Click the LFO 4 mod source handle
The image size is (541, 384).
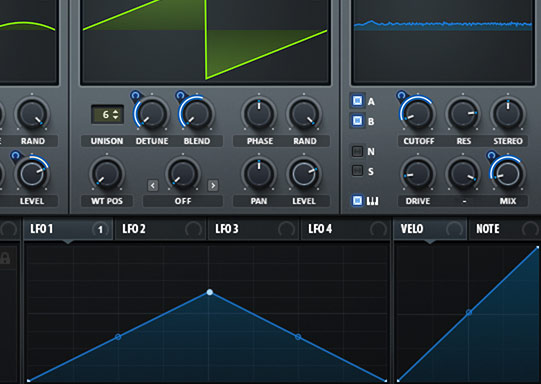point(378,229)
